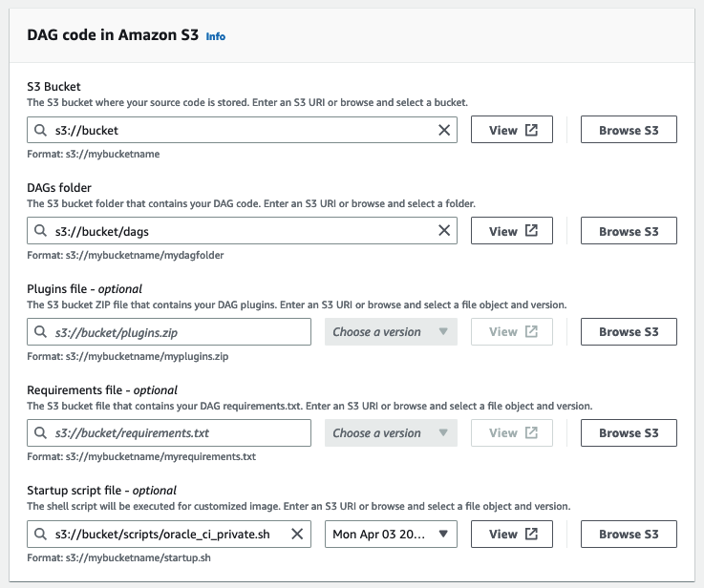Screen dimensions: 704x588
Task: Click the search icon in the Requirements file field
Action: 40,433
